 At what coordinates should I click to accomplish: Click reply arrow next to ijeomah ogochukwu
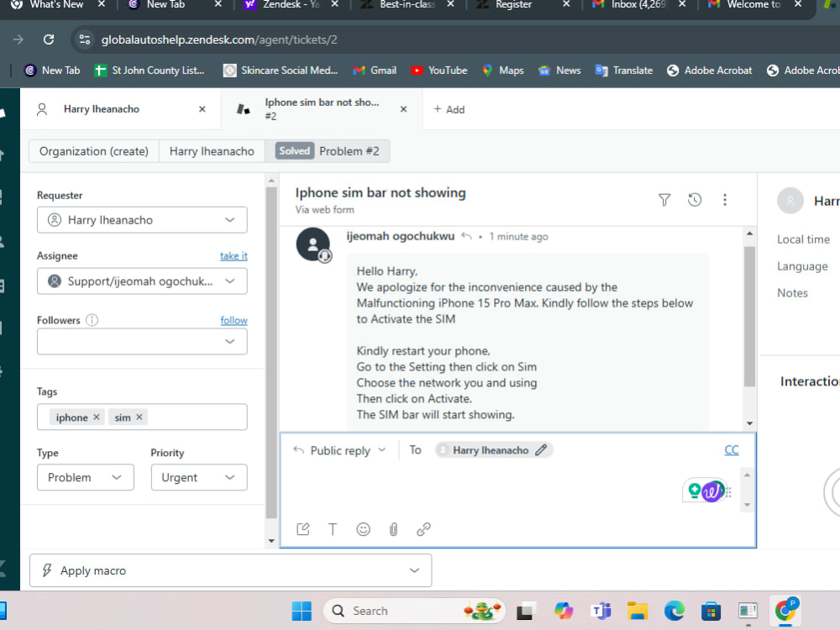click(x=466, y=236)
